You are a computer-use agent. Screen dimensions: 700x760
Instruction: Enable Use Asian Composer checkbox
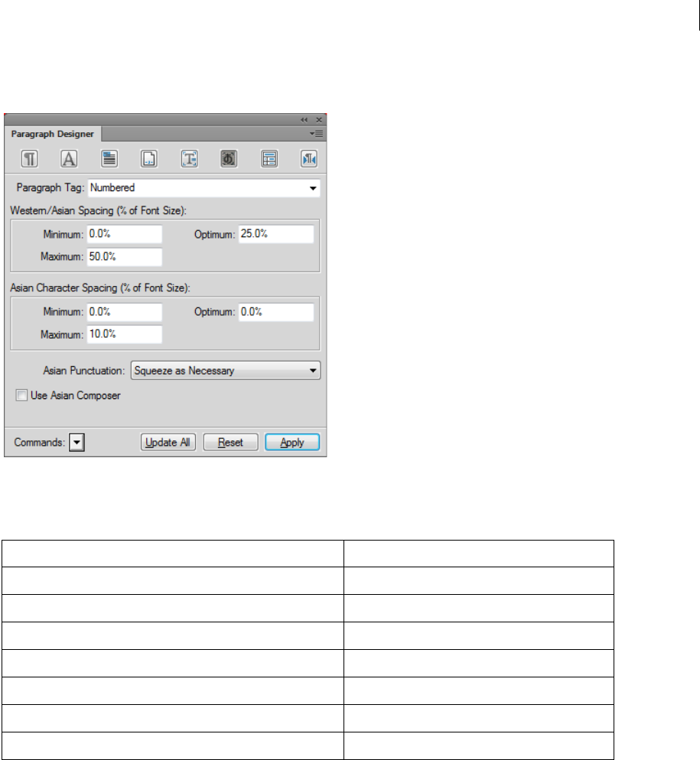21,395
